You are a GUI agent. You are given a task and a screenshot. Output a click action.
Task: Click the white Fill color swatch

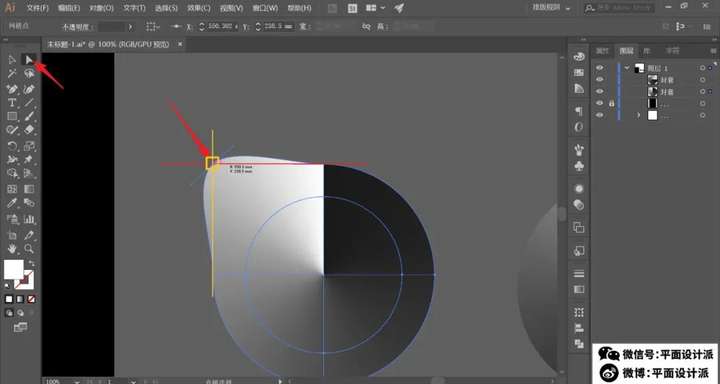click(14, 270)
